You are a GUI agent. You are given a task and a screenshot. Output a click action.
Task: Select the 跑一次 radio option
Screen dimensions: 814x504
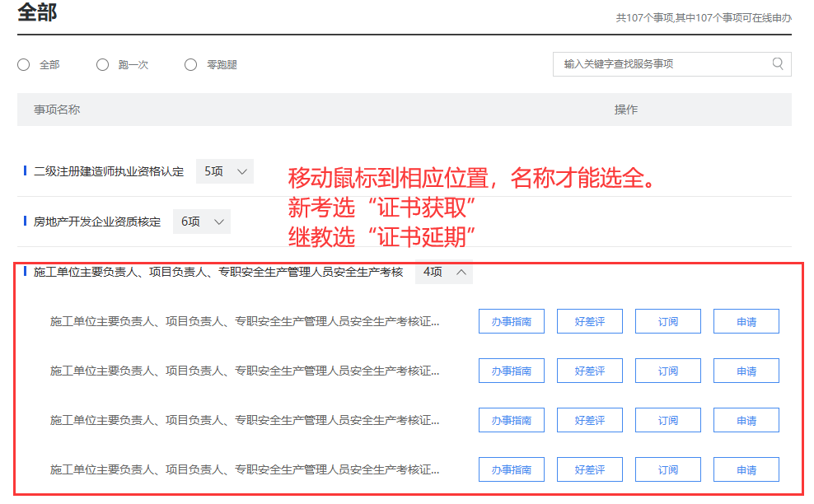[x=103, y=65]
